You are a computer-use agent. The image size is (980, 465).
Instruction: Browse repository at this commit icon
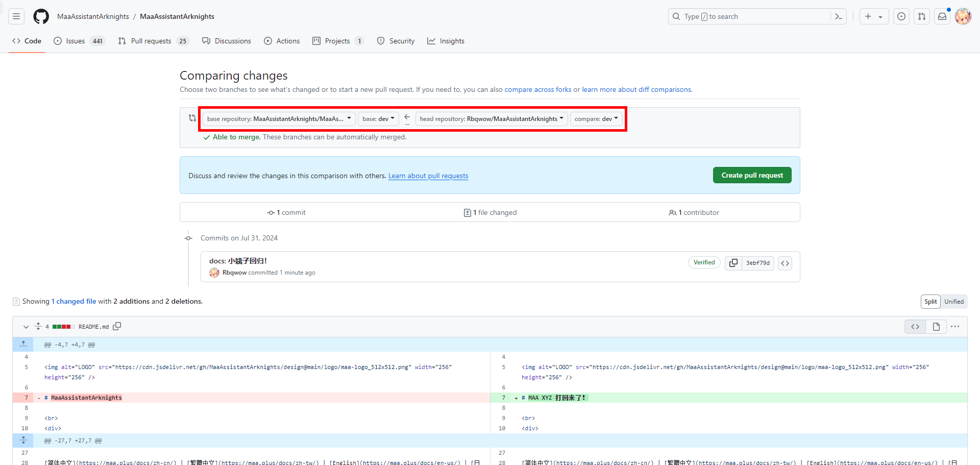tap(785, 263)
